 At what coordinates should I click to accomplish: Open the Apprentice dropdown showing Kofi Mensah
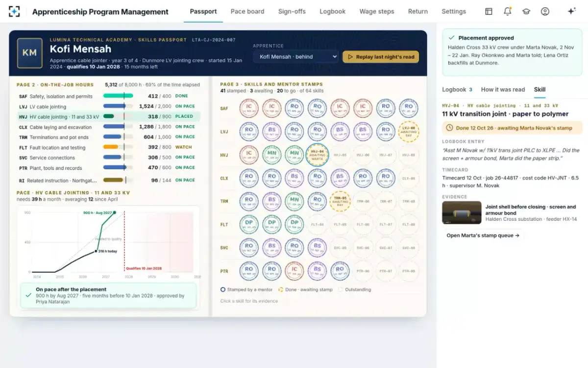click(295, 57)
